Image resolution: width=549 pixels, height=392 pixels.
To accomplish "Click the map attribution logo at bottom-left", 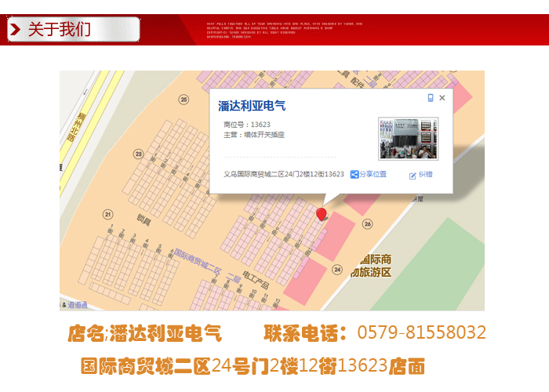I will (x=76, y=304).
